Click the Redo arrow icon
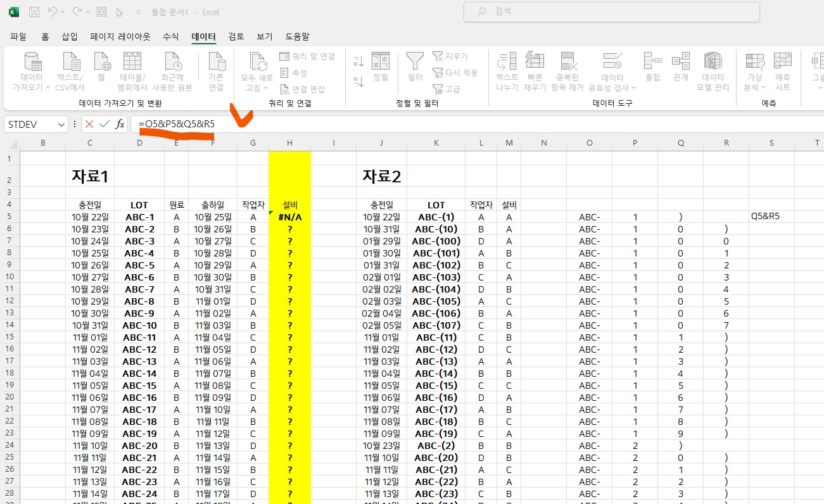 pyautogui.click(x=77, y=11)
